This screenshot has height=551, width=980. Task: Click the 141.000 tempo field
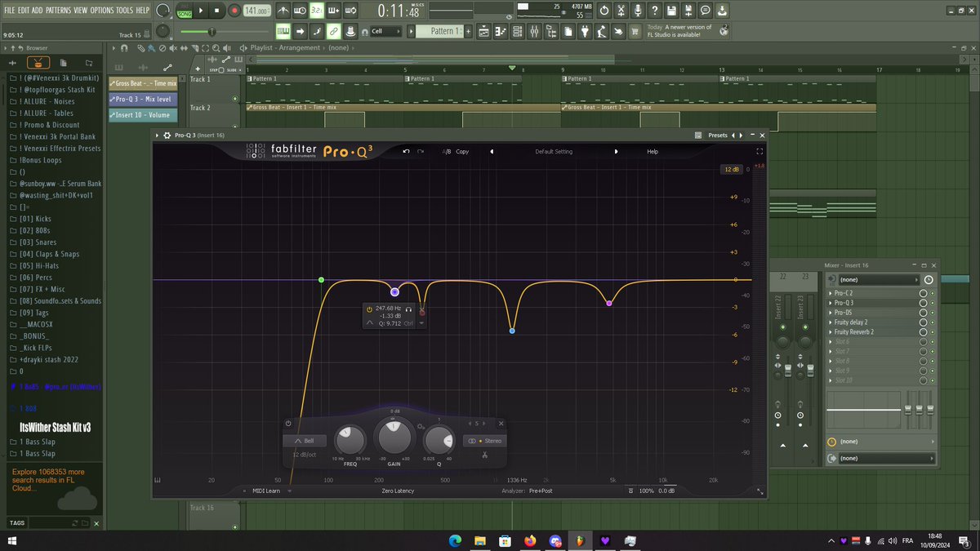point(256,11)
